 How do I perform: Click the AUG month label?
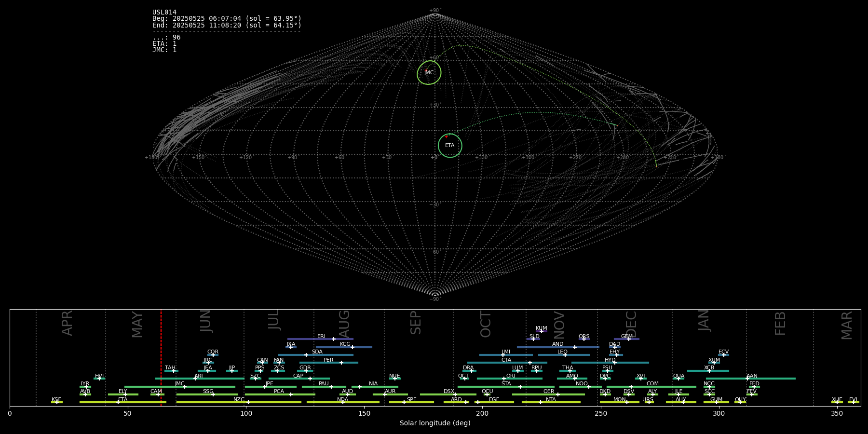[x=344, y=324]
